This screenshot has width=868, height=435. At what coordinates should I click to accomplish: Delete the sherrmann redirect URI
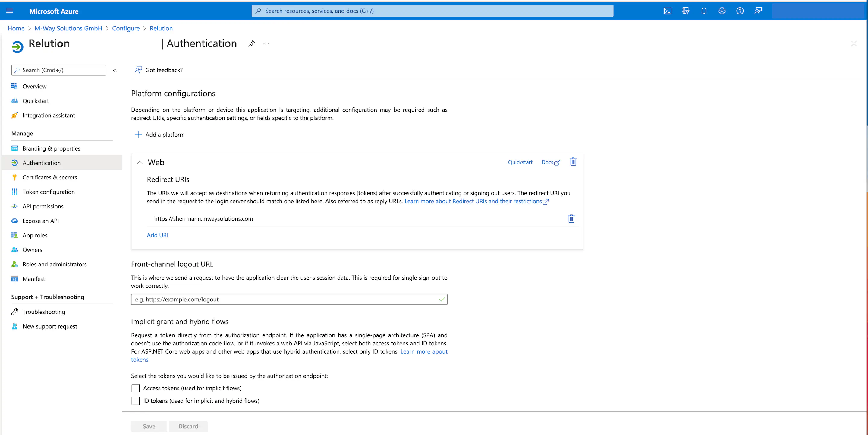pos(571,218)
